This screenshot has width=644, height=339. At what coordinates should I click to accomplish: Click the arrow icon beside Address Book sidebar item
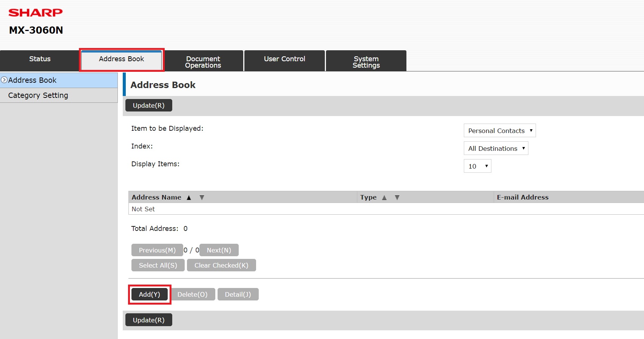(4, 80)
